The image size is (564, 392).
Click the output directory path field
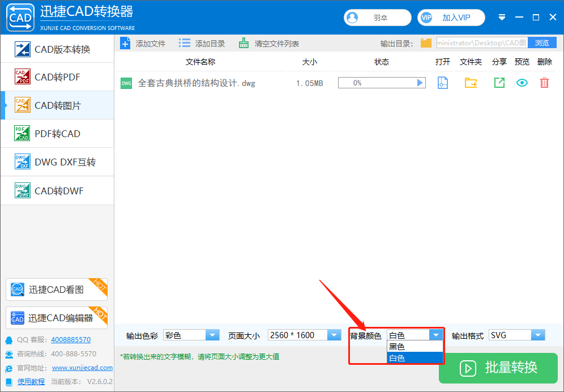click(x=482, y=43)
